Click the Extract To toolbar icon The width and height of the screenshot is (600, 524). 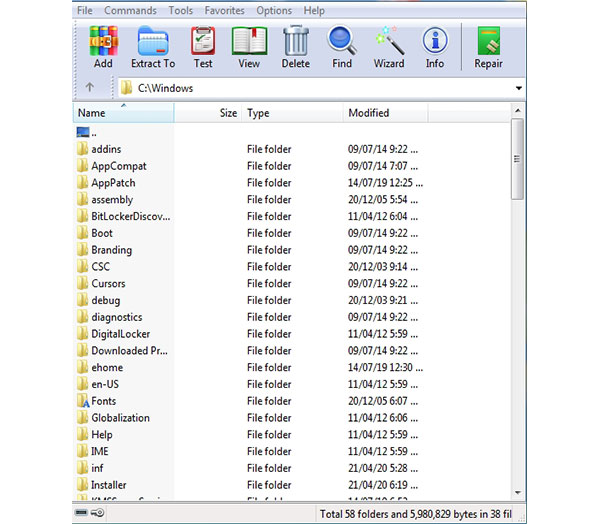[153, 41]
